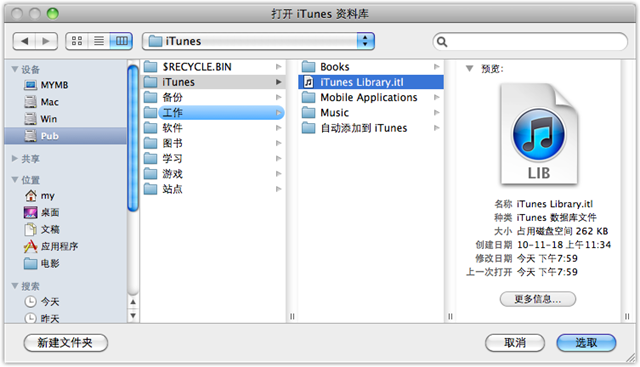Screen dimensions: 640x367
Task: Click the sidebar scrollbar up arrow
Action: tap(133, 302)
